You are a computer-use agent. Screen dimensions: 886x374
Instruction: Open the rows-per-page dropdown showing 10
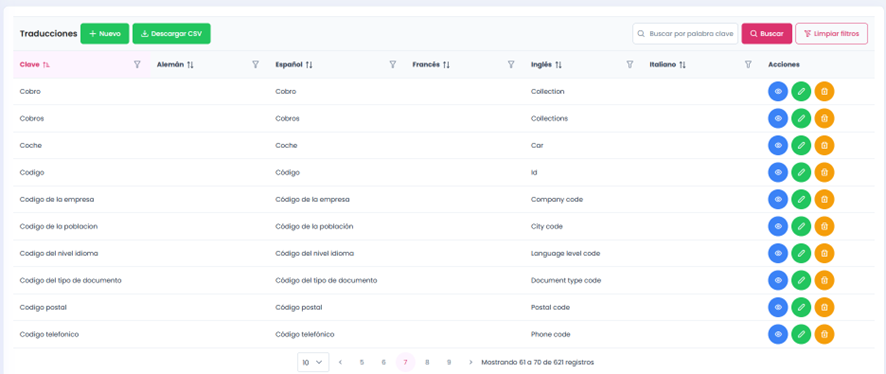click(313, 362)
